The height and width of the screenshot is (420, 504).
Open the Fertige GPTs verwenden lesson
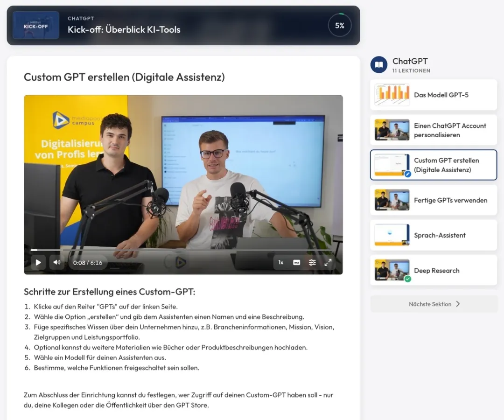pyautogui.click(x=433, y=200)
